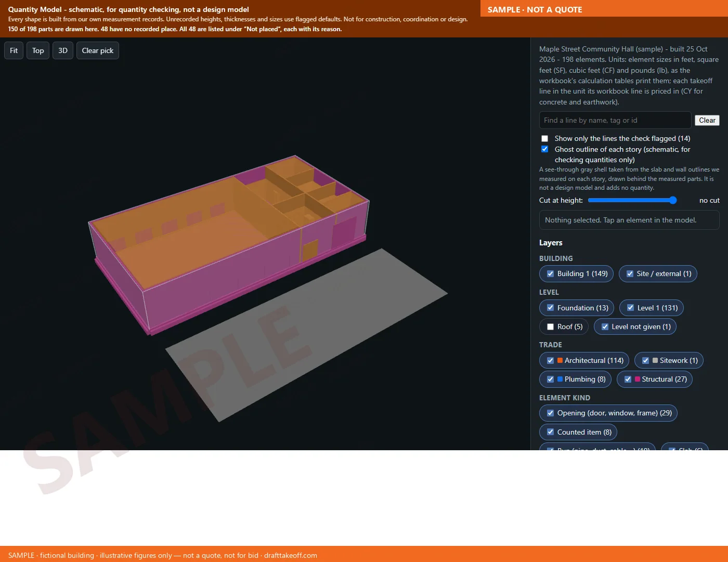Focus the find-a-line search field
The height and width of the screenshot is (562, 728).
coord(615,120)
